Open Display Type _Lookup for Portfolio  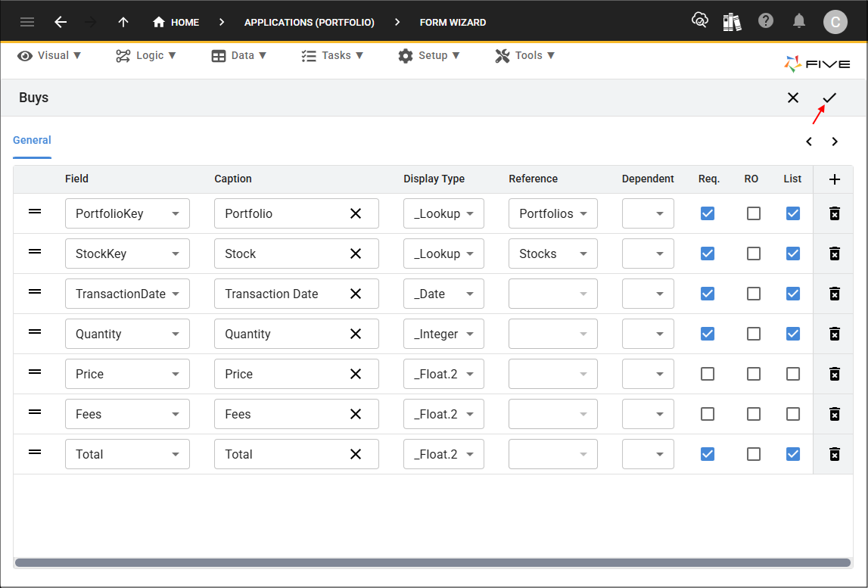(443, 213)
